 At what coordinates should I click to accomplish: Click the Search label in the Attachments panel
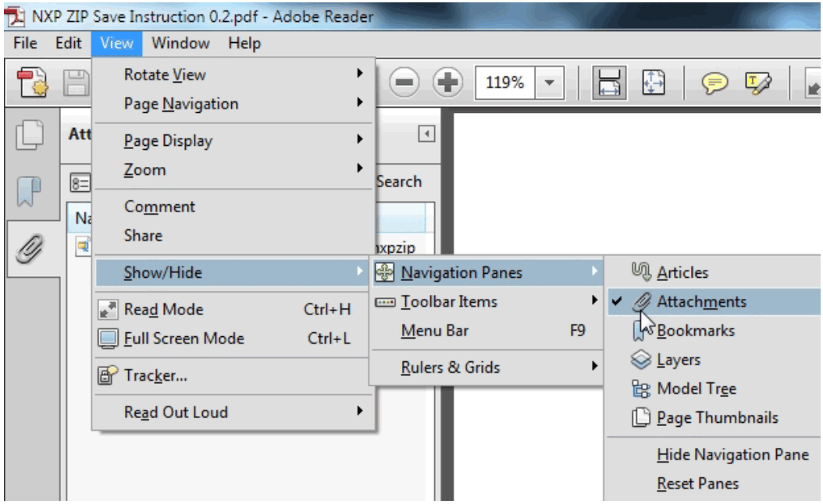coord(399,182)
